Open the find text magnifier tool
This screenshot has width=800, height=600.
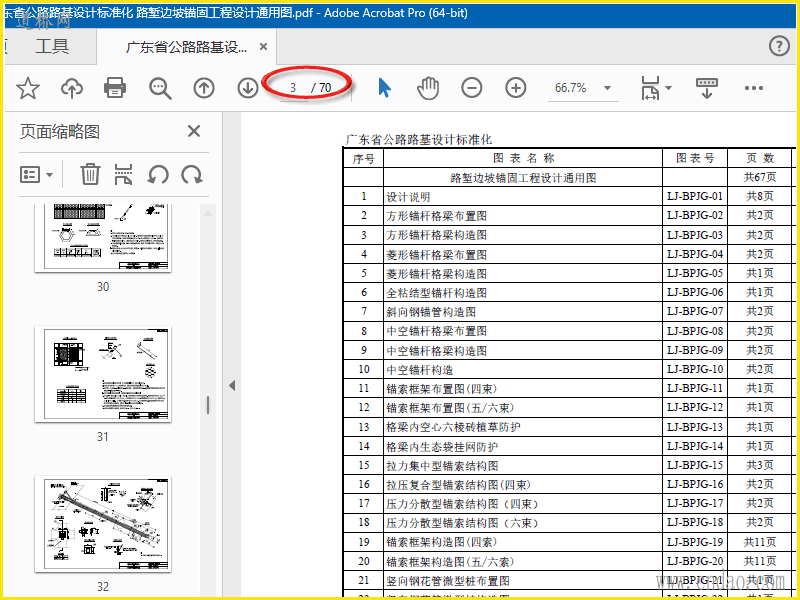tap(160, 88)
